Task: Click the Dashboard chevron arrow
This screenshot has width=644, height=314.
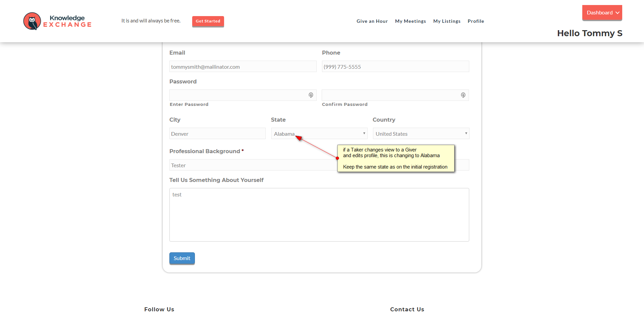Action: click(618, 13)
